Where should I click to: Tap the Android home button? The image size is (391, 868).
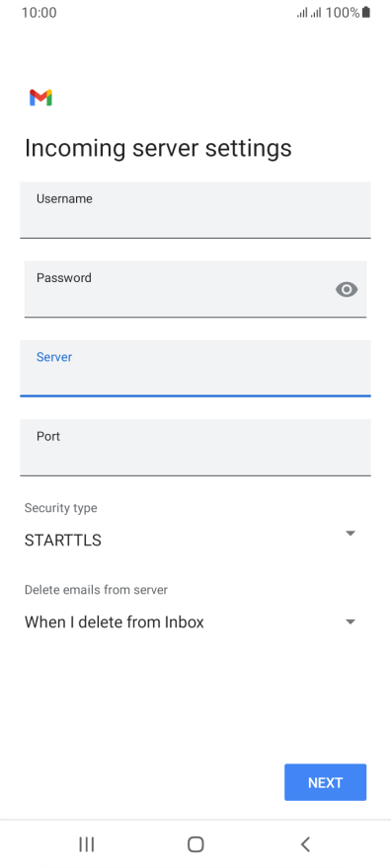[x=195, y=844]
